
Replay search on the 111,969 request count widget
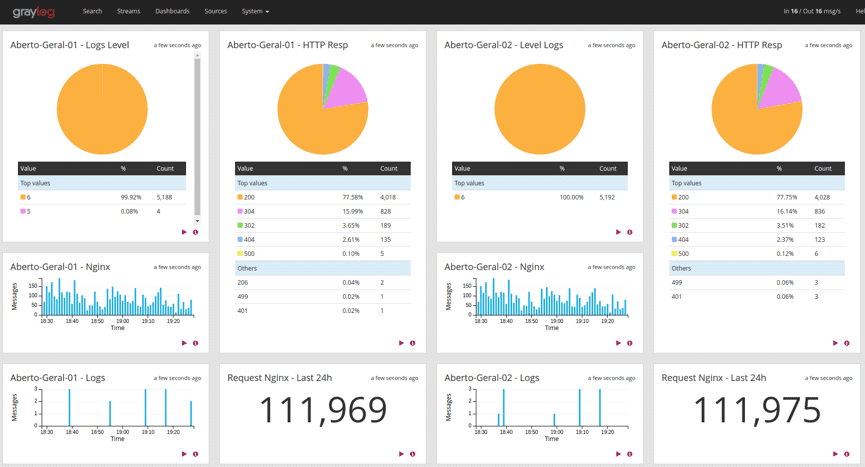[x=401, y=454]
